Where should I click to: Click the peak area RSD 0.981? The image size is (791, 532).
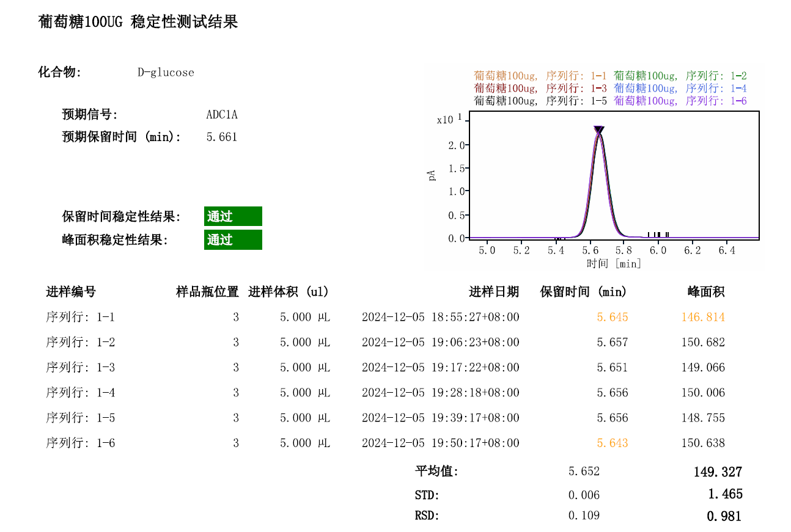(724, 517)
